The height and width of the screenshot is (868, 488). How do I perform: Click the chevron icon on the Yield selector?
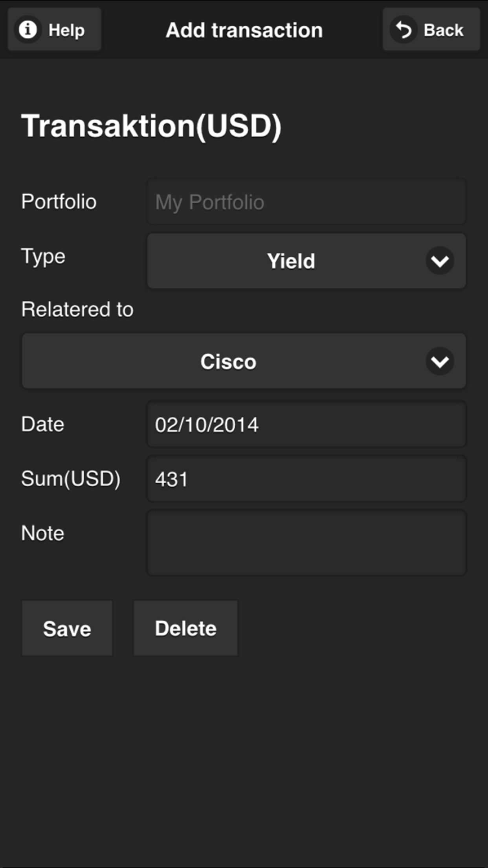pyautogui.click(x=440, y=261)
